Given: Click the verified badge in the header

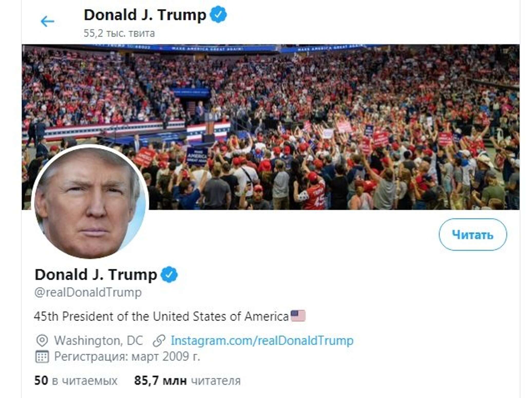Looking at the screenshot, I should (218, 14).
